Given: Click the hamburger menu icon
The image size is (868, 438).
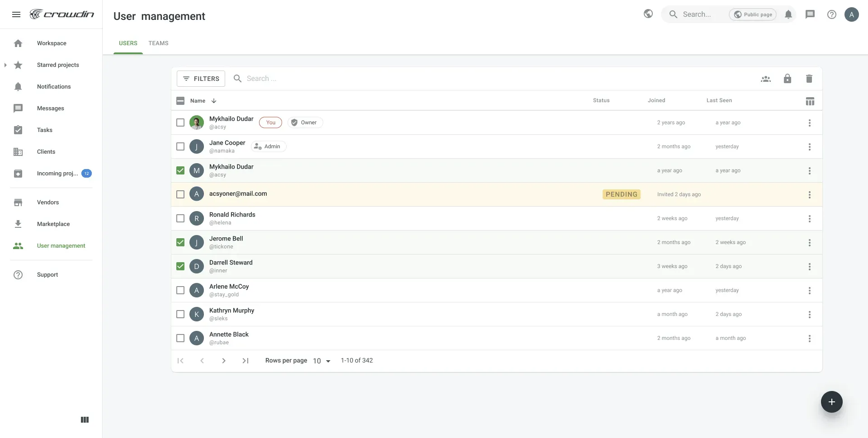Looking at the screenshot, I should 16,14.
